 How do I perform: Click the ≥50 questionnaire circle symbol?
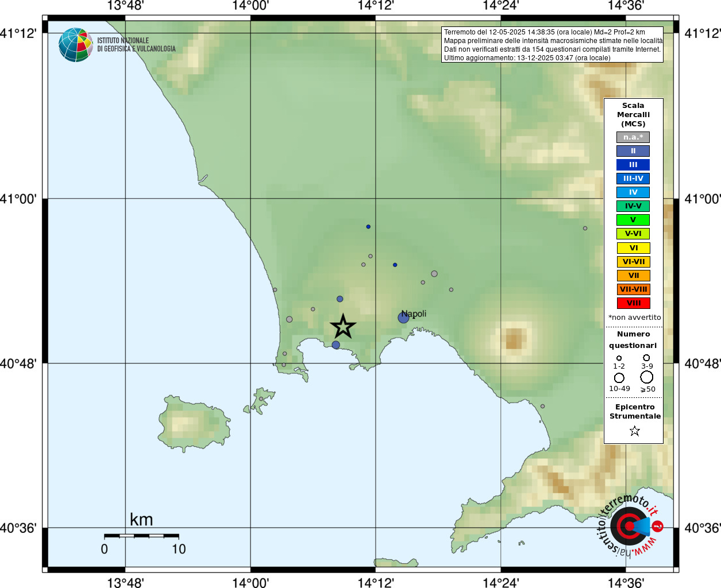(646, 377)
